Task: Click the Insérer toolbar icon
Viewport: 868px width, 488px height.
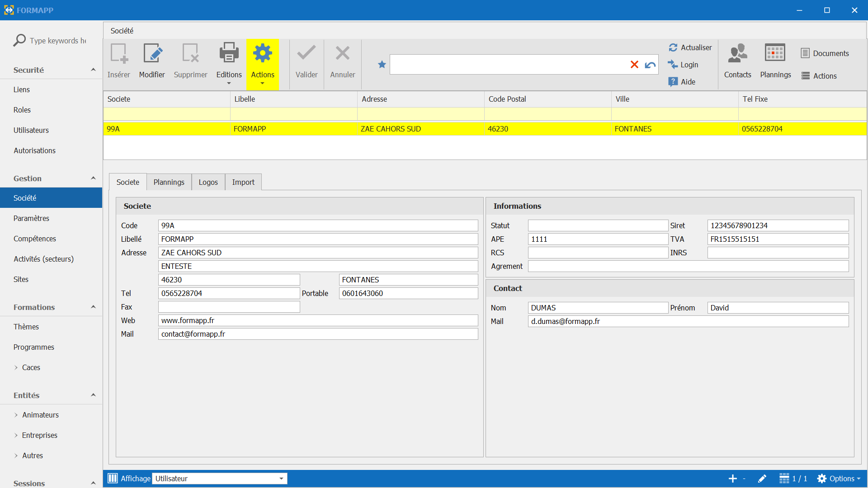Action: click(119, 53)
